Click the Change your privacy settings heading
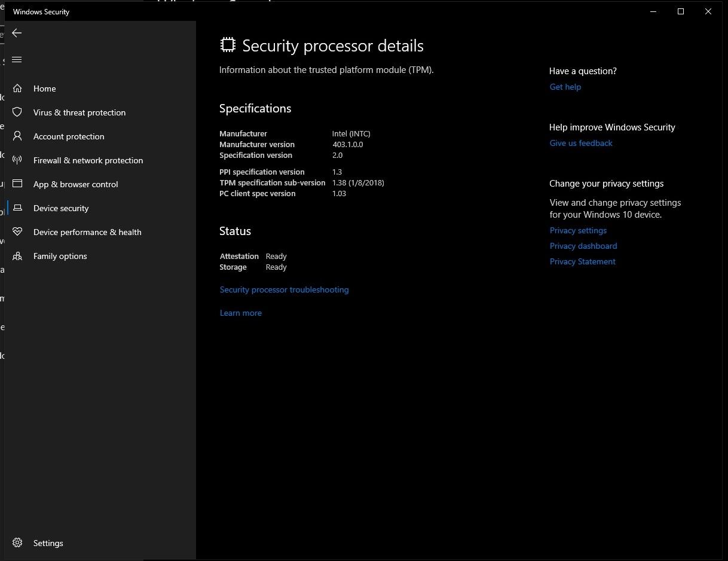Viewport: 728px width, 561px height. click(x=606, y=183)
